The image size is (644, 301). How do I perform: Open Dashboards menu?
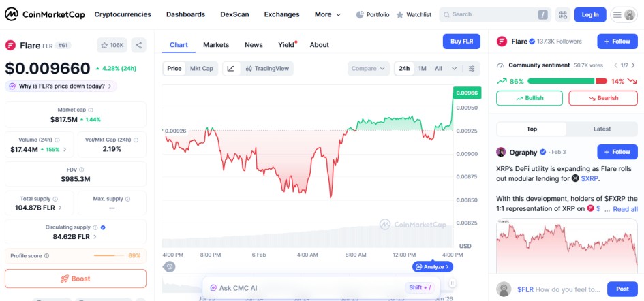[185, 14]
